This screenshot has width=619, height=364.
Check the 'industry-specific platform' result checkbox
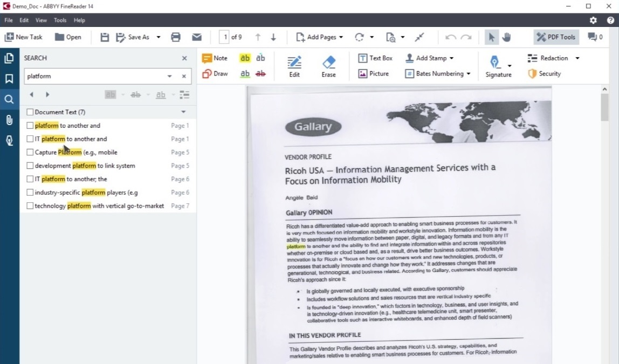pyautogui.click(x=30, y=193)
